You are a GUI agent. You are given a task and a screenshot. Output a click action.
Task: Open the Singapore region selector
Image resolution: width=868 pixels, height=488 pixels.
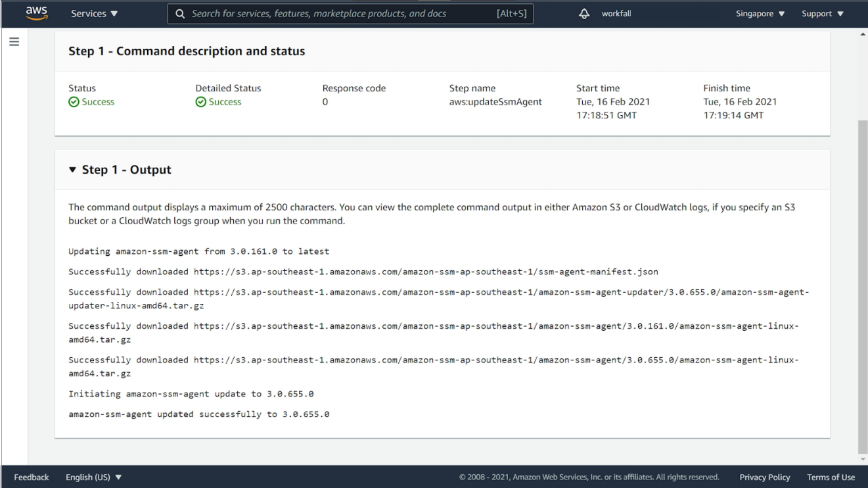(x=761, y=14)
